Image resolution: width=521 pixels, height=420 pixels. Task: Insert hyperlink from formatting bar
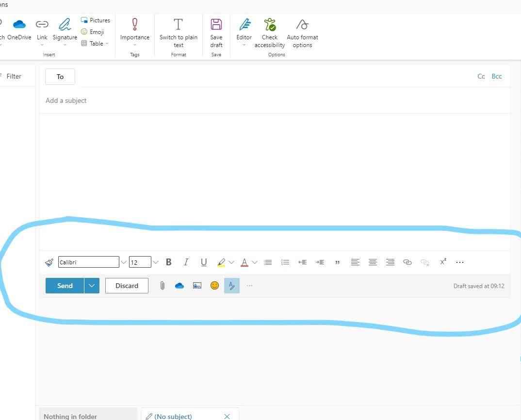click(x=407, y=262)
